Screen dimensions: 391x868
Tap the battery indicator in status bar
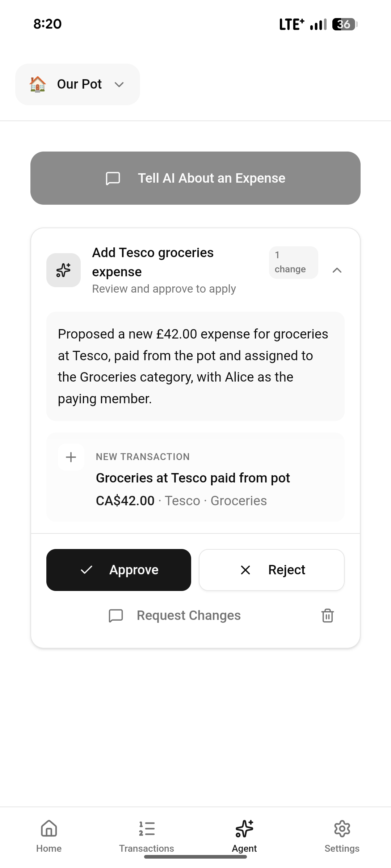click(344, 24)
